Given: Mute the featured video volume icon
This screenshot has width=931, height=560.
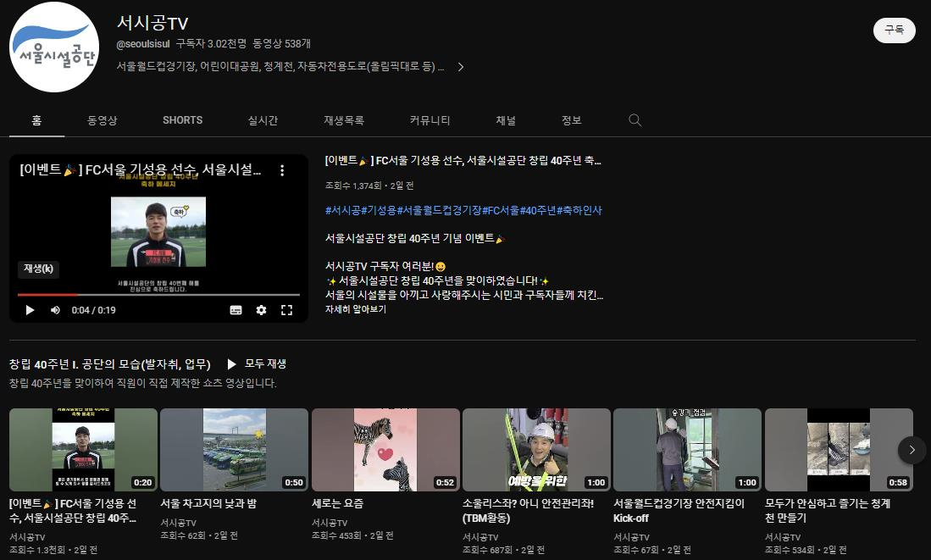Looking at the screenshot, I should [55, 310].
